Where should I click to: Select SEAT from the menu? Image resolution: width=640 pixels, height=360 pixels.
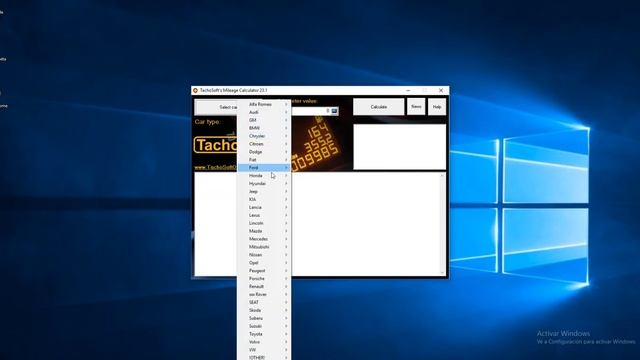coord(264,302)
